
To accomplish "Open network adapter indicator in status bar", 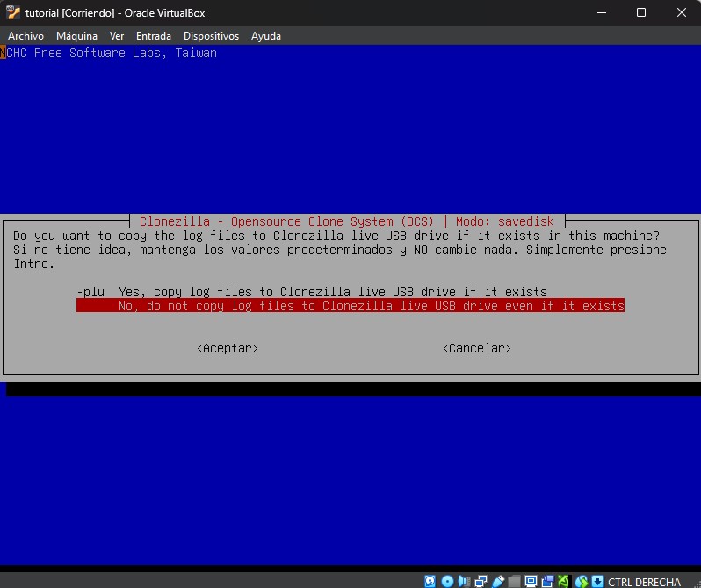I will tap(481, 581).
